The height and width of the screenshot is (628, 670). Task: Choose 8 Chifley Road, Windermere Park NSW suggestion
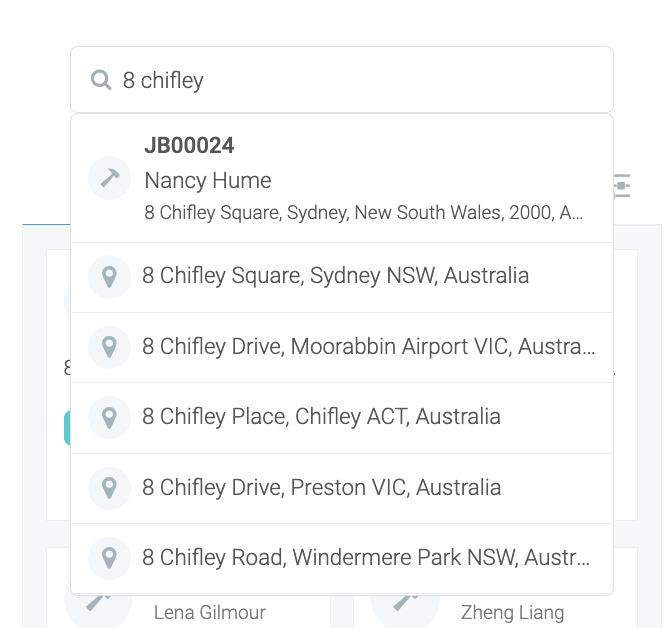point(342,558)
